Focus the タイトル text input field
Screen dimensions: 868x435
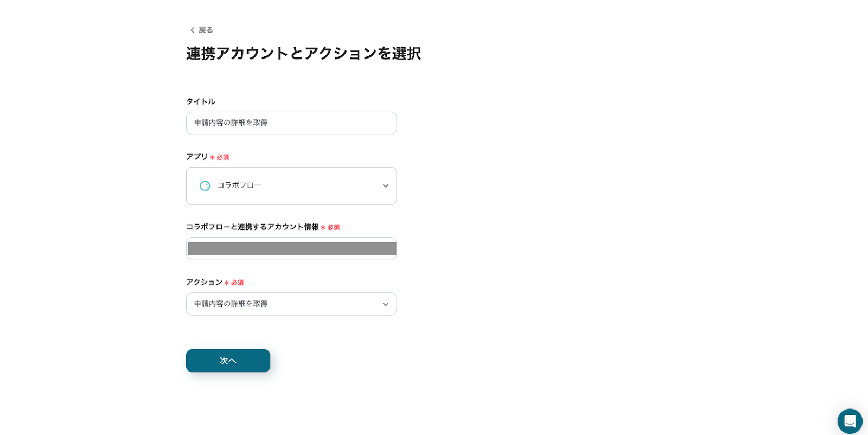291,123
